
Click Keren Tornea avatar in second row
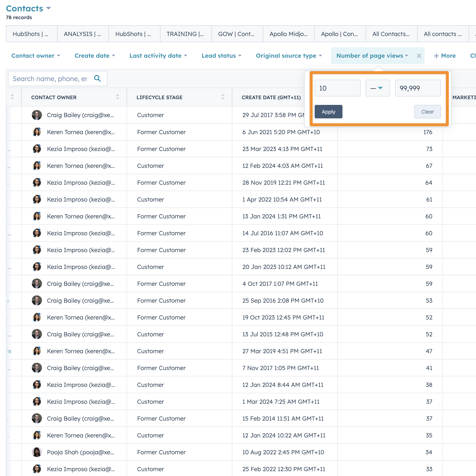click(x=37, y=132)
